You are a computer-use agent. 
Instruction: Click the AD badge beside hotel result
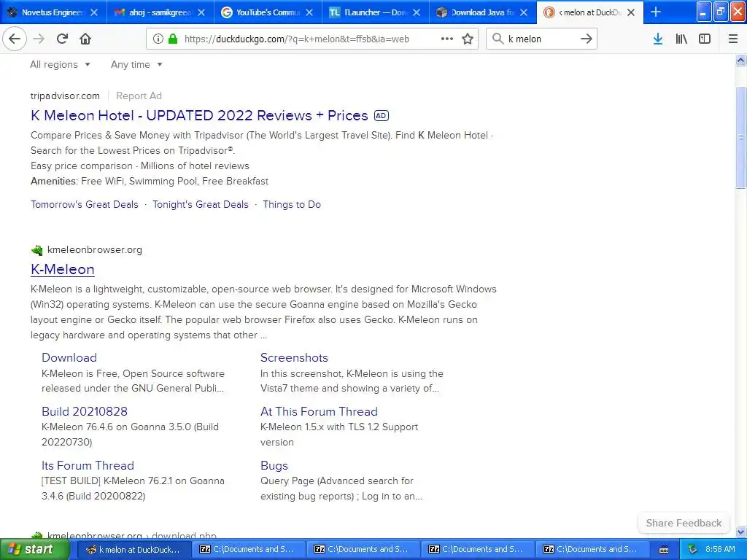tap(381, 115)
